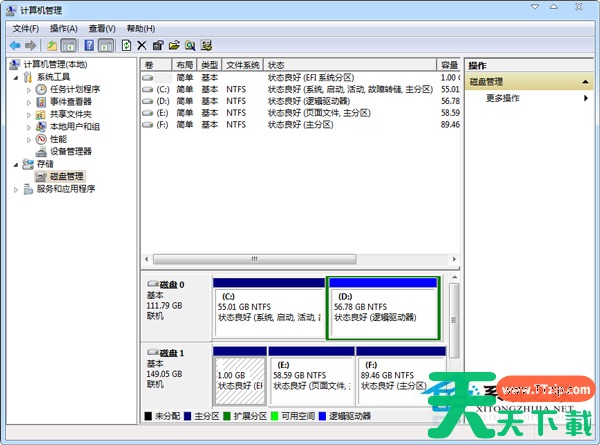
Task: Click the Refresh icon in the toolbar
Action: click(126, 45)
